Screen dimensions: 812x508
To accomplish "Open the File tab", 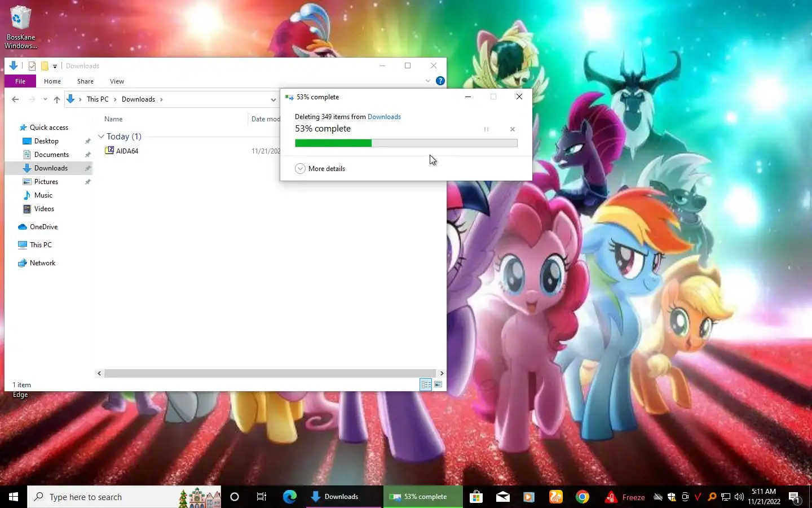I will (x=20, y=81).
